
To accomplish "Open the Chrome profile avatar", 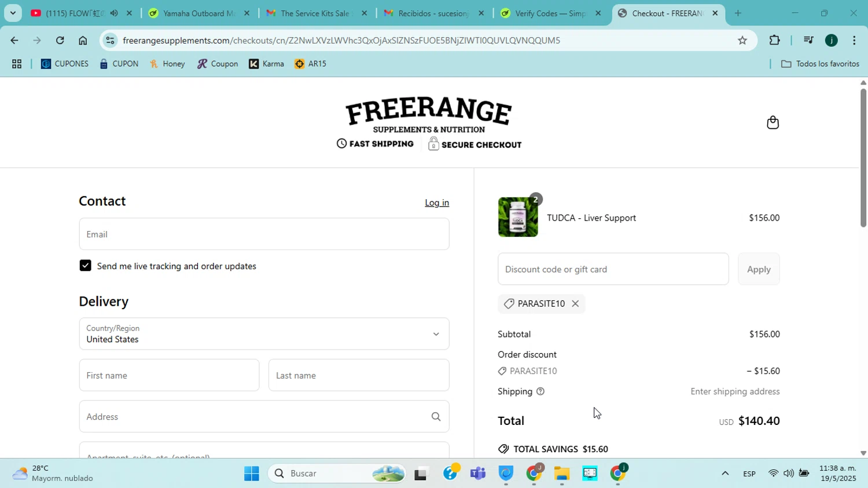I will tap(832, 41).
